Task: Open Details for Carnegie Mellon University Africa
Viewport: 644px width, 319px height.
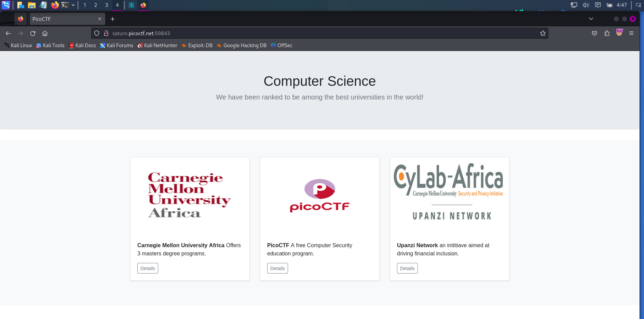Action: coord(148,268)
